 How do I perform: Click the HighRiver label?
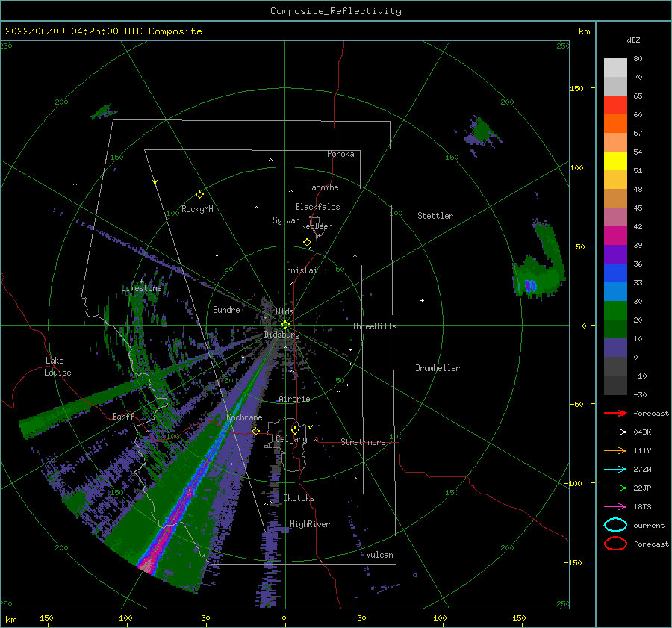click(x=310, y=524)
